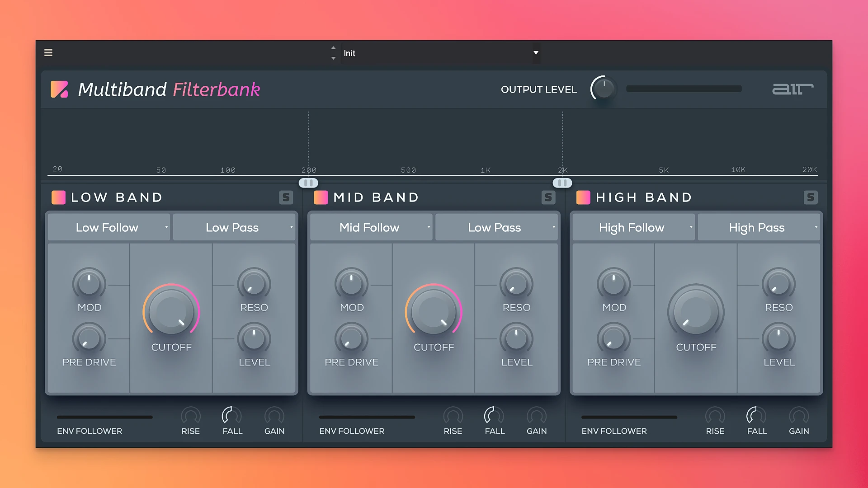This screenshot has height=488, width=868.
Task: Click Low Band CUTOFF knob
Action: pyautogui.click(x=171, y=312)
